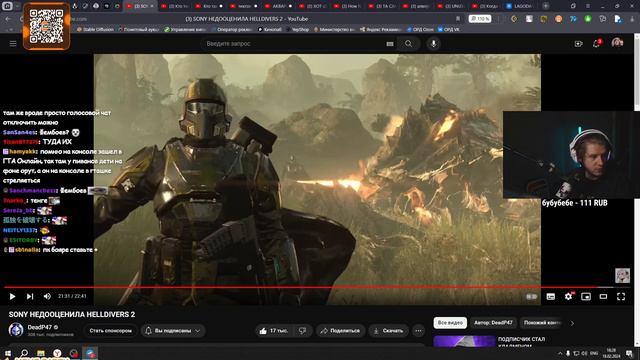640x360 pixels.
Task: Bookmark this page from address bar
Action: pyautogui.click(x=458, y=19)
